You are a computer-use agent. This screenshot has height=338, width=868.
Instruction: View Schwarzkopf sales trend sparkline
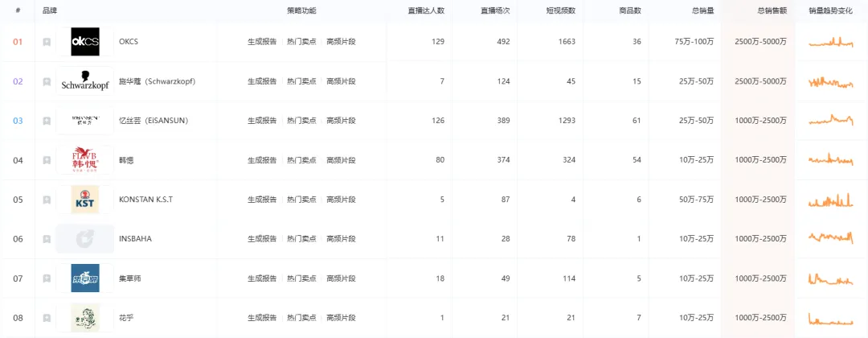831,83
